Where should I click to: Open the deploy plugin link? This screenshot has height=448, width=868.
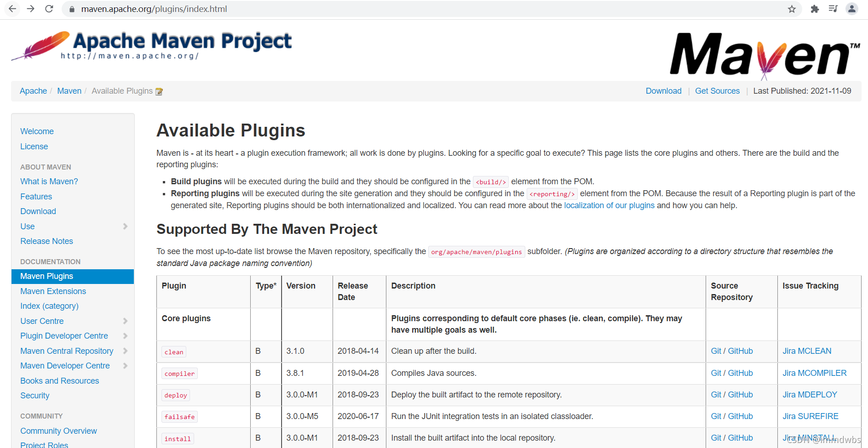click(176, 395)
